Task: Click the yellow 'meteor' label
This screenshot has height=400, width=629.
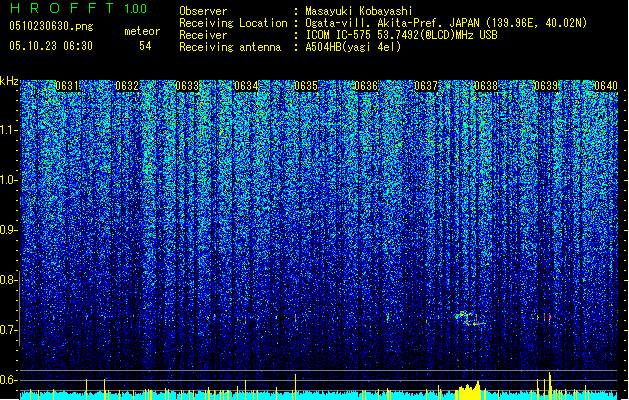Action: (142, 31)
